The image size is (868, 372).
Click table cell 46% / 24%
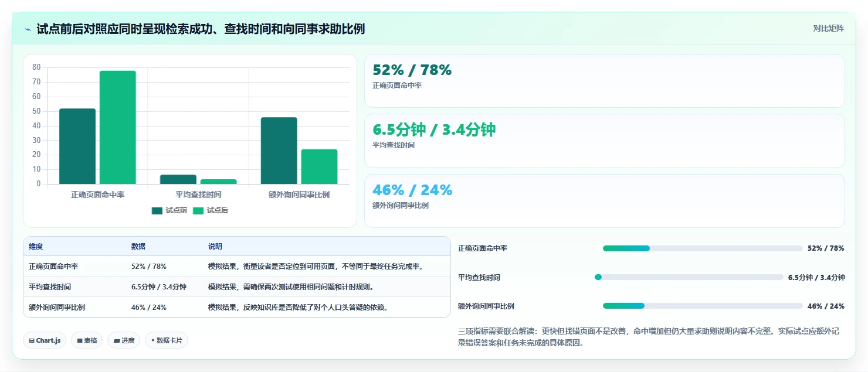pos(149,308)
